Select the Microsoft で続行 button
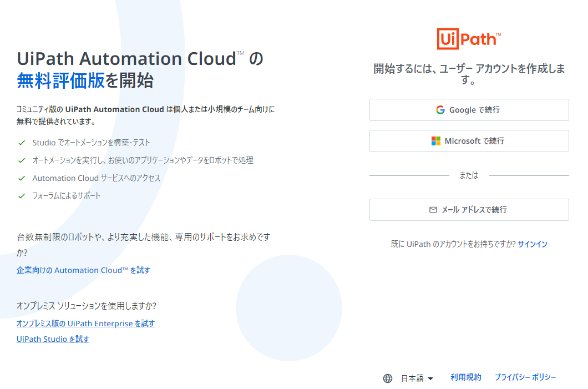The width and height of the screenshot is (588, 389). (x=469, y=140)
